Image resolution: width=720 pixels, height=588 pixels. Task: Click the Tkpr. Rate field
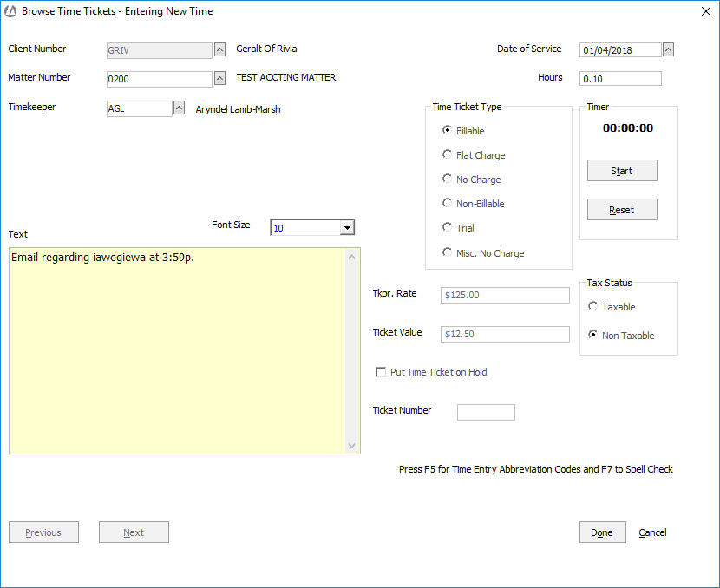tap(505, 295)
